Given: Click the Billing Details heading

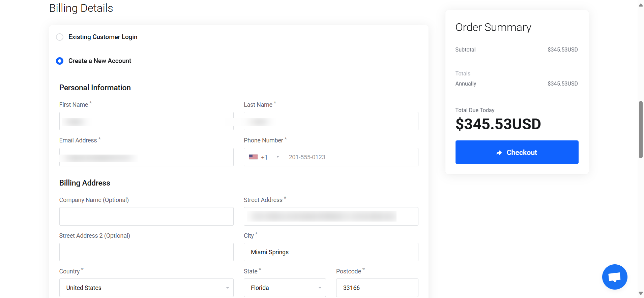Looking at the screenshot, I should [81, 8].
